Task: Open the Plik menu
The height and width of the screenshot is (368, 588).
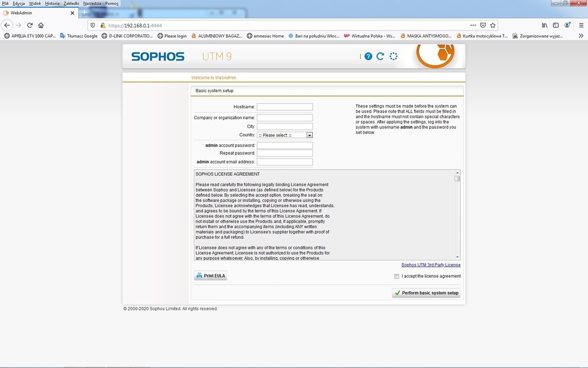Action: [x=5, y=3]
